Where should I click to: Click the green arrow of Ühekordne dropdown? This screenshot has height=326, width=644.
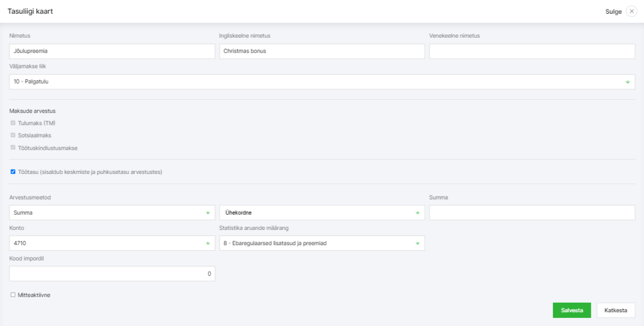418,213
